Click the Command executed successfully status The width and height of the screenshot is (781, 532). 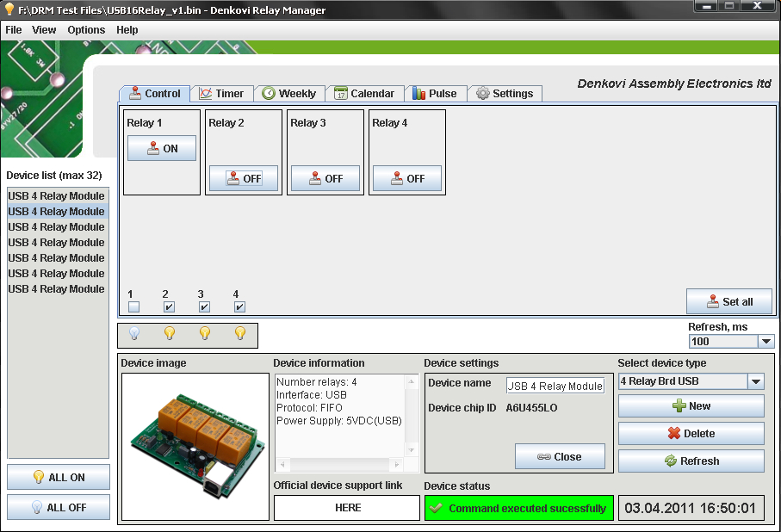[519, 508]
